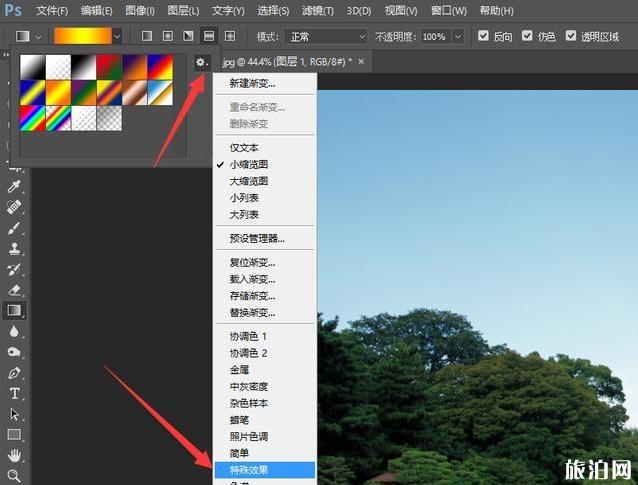The height and width of the screenshot is (485, 638).
Task: Toggle the 仿色 (Dither) checkbox
Action: 527,36
